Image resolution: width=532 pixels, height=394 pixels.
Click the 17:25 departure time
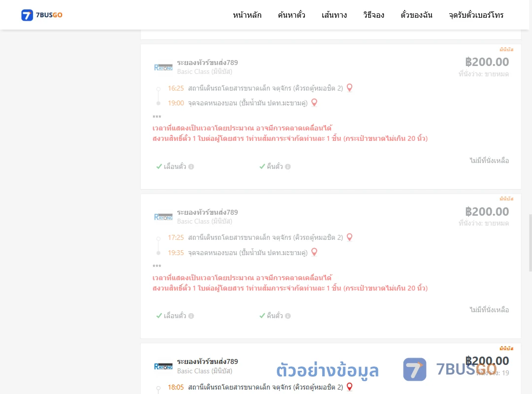(x=176, y=237)
